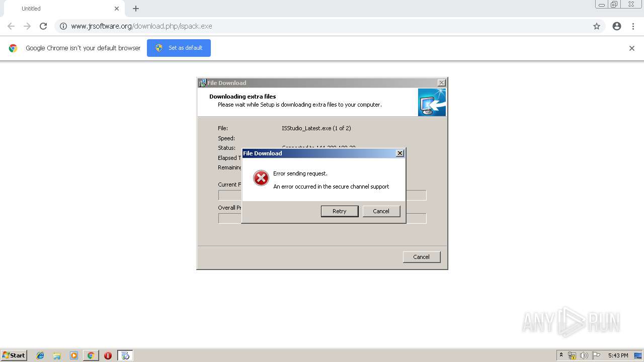The height and width of the screenshot is (362, 644).
Task: Click the setup wizard computer image
Action: [x=432, y=103]
